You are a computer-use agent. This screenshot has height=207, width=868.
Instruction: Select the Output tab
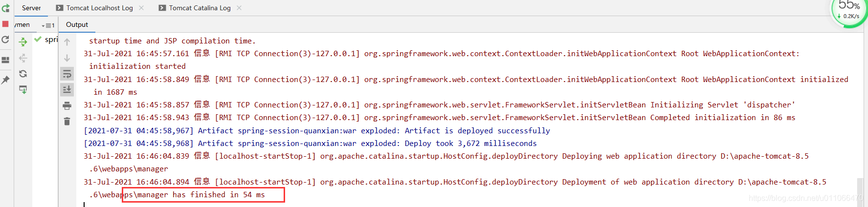coord(77,24)
